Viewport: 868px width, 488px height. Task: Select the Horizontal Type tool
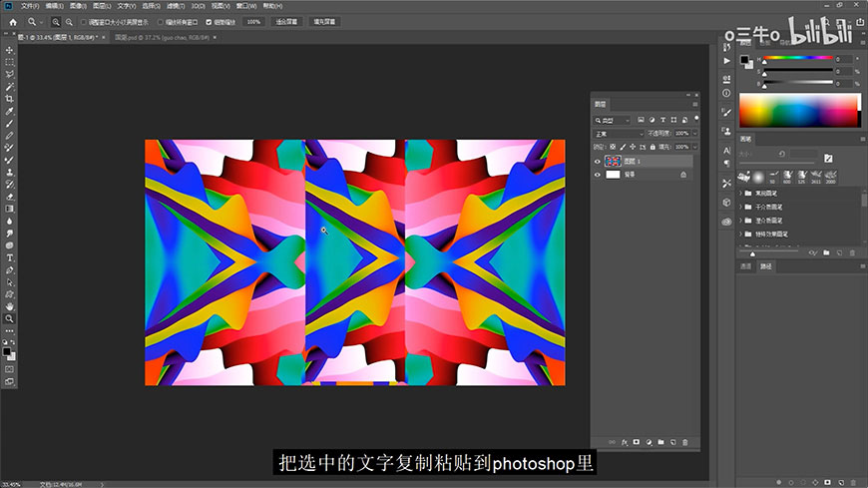(x=10, y=257)
